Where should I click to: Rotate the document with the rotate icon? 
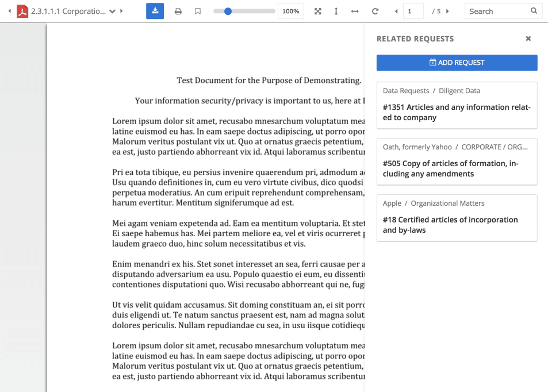(x=375, y=11)
